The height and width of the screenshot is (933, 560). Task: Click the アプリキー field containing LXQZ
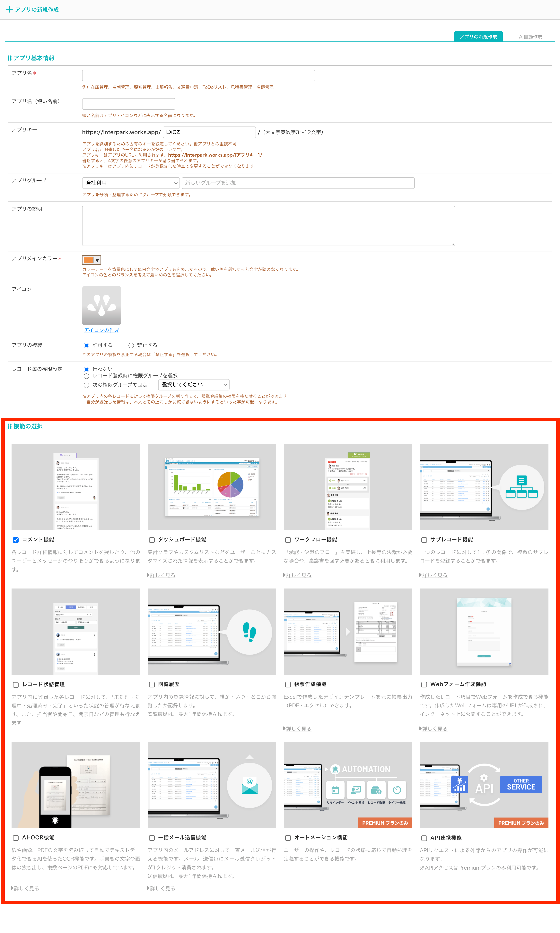click(x=209, y=132)
